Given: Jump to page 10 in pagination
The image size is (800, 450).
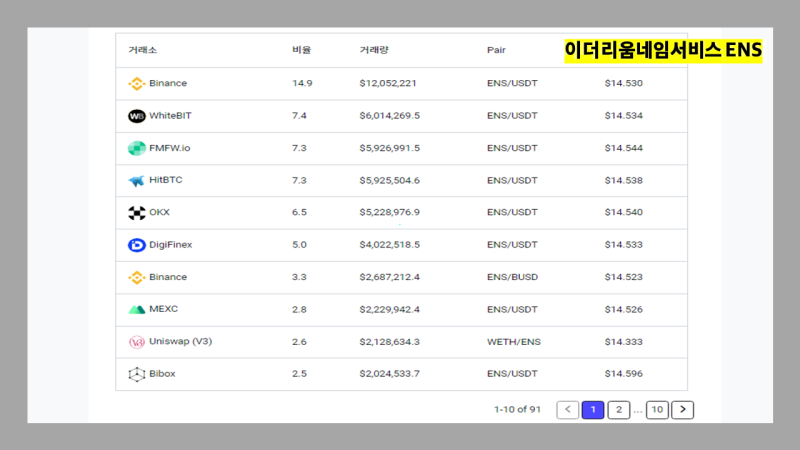Looking at the screenshot, I should pyautogui.click(x=657, y=410).
